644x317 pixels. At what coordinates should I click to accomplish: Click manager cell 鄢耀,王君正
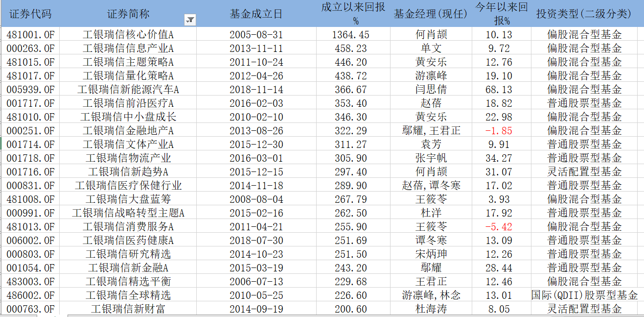tap(431, 130)
